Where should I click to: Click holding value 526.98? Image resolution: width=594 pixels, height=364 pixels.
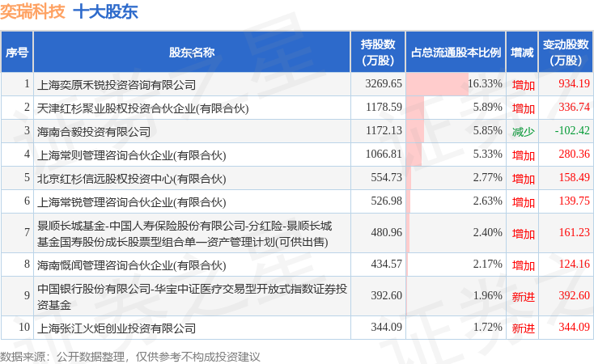(386, 201)
